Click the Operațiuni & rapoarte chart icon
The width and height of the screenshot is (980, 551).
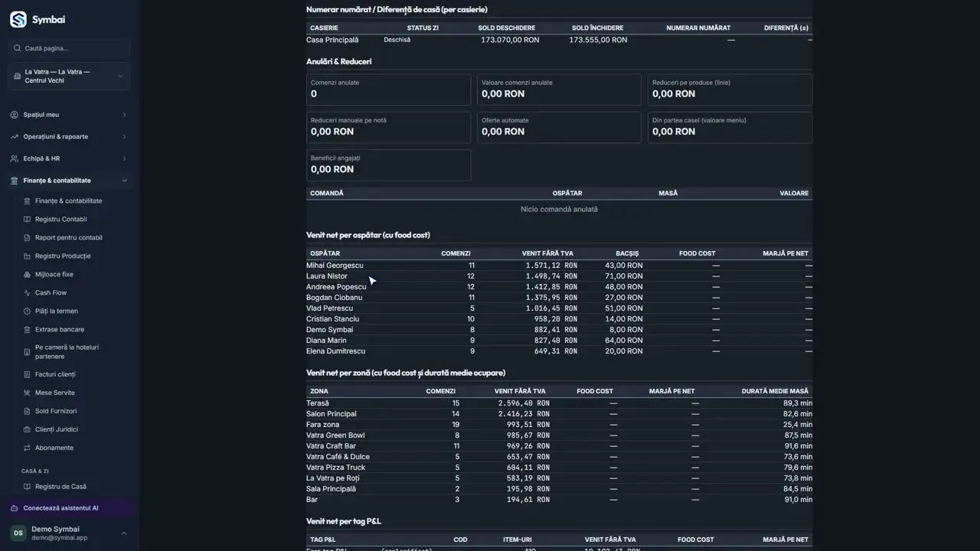tap(15, 137)
